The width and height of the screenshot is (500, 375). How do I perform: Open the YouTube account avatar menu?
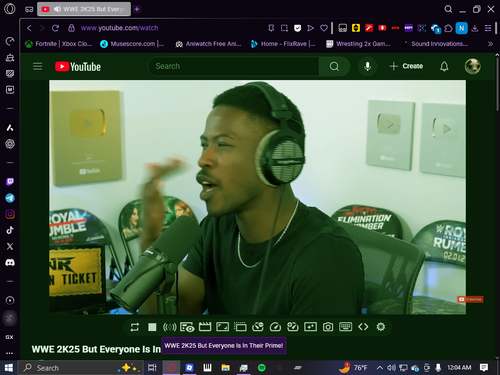tap(473, 66)
